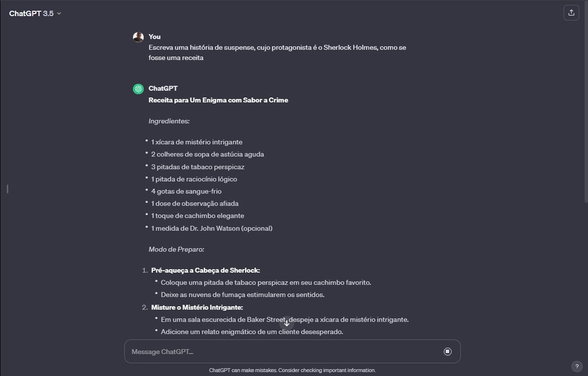Click the "You" sender name
588x376 pixels.
coord(155,36)
